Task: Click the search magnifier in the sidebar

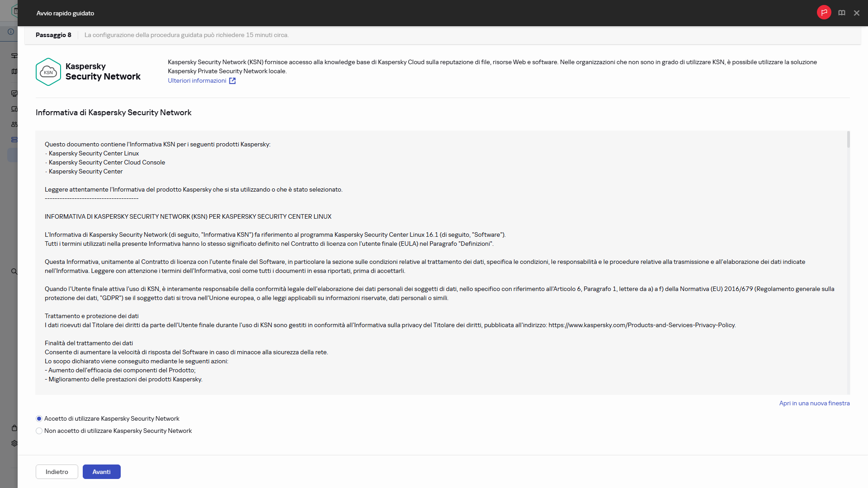Action: [x=14, y=272]
